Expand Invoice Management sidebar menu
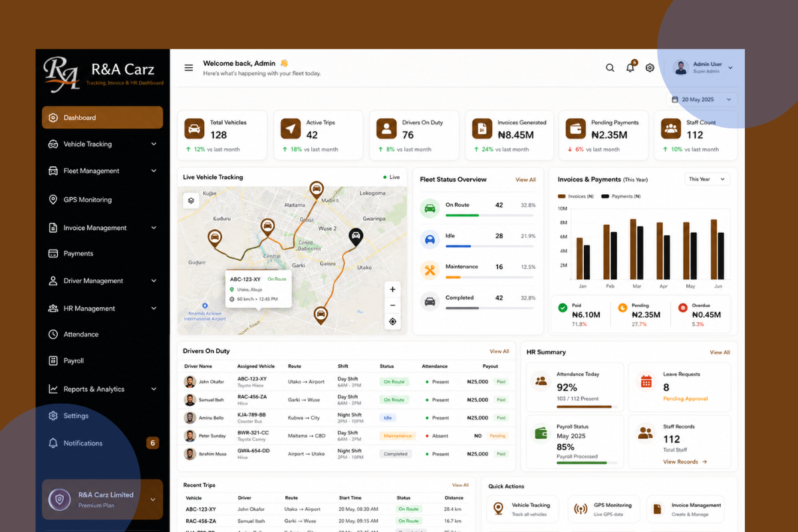 154,227
